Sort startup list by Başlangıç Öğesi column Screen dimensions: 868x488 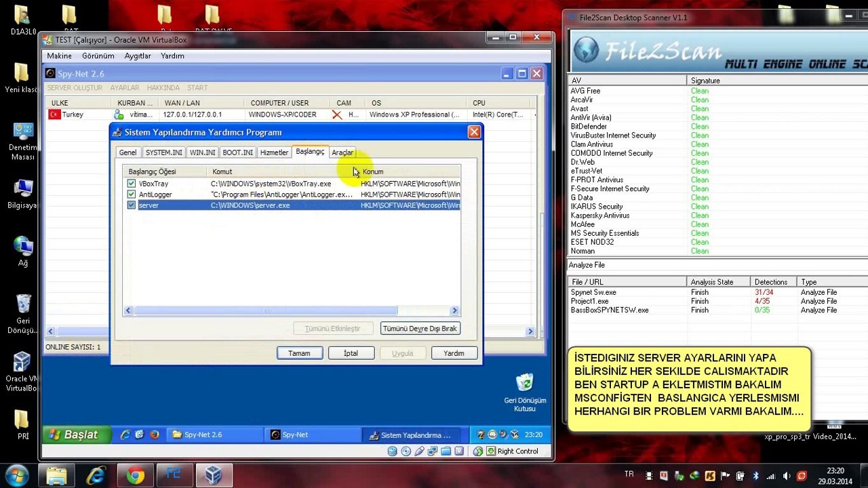(165, 171)
